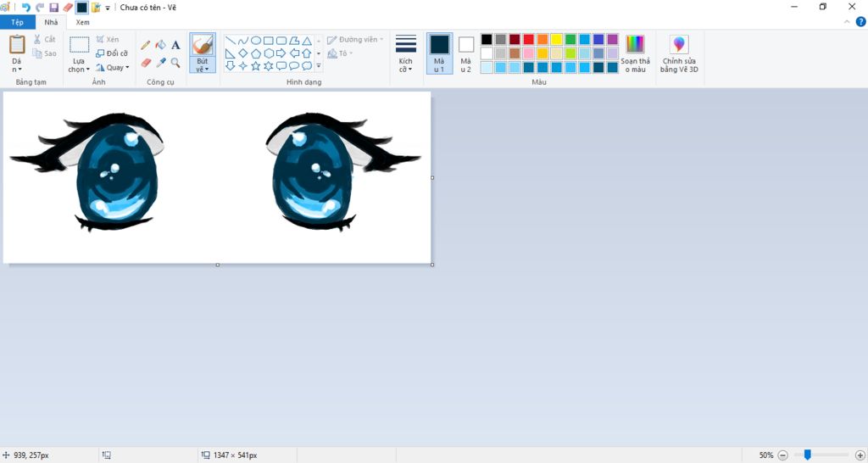Open the Customize Quick Access Toolbar arrow
868x463 pixels.
click(108, 8)
